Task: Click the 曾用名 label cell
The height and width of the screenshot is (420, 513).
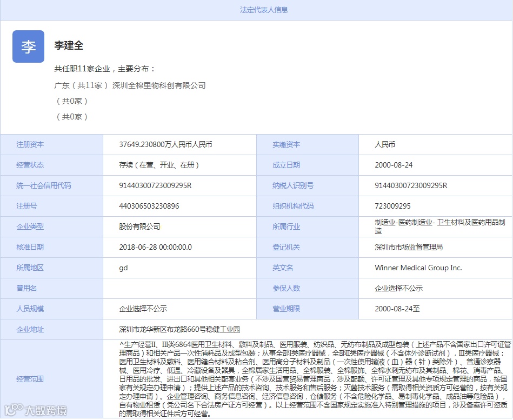Action: pos(52,288)
